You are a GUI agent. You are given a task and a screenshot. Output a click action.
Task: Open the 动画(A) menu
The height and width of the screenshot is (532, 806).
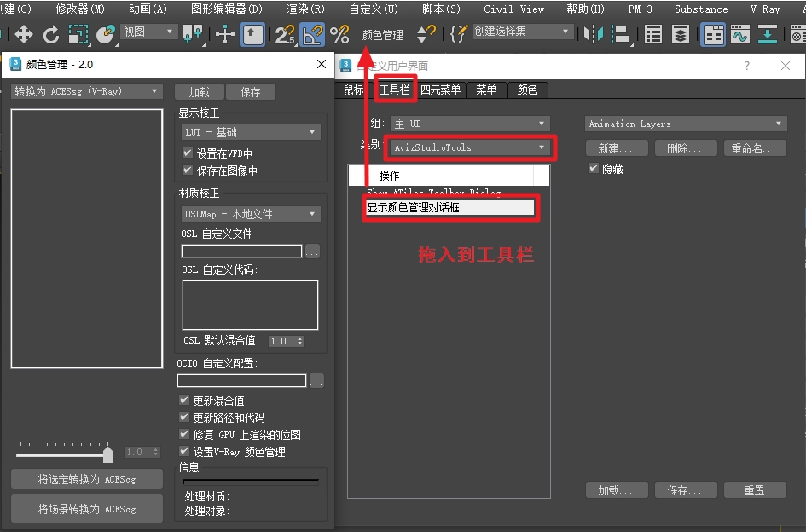click(x=148, y=9)
